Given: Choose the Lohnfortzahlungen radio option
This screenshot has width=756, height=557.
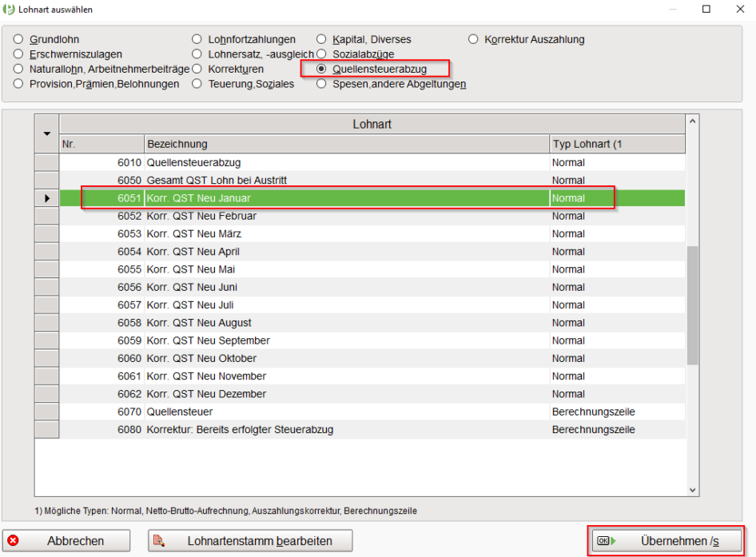Looking at the screenshot, I should [x=197, y=39].
